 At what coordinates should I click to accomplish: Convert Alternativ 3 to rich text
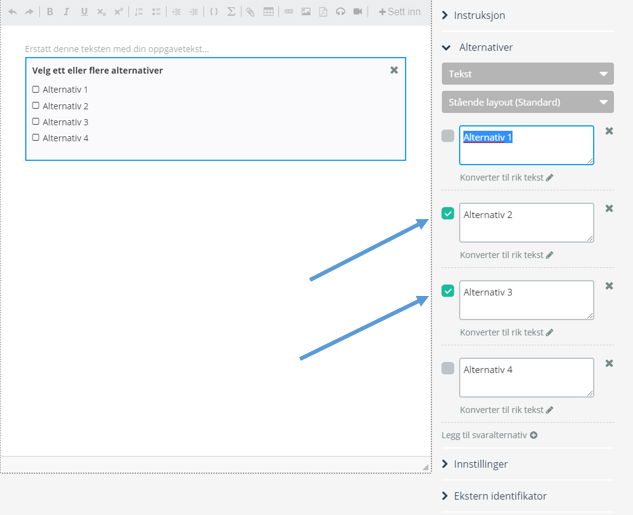(x=506, y=333)
